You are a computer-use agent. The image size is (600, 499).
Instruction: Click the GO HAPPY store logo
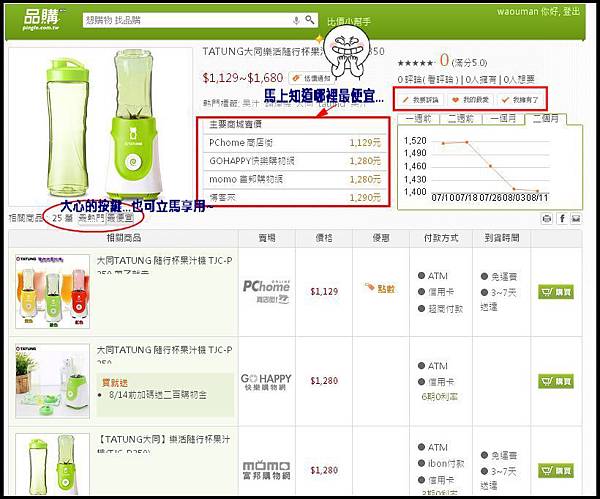coord(266,382)
